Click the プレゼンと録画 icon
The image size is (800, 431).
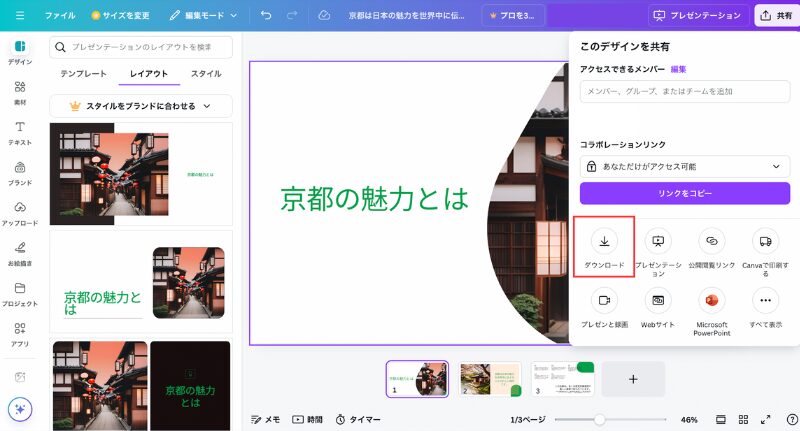(604, 300)
